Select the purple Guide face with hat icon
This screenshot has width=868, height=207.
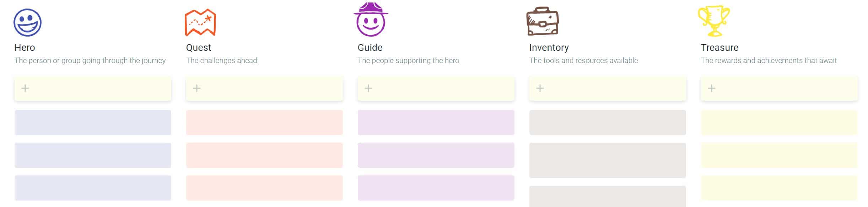371,20
